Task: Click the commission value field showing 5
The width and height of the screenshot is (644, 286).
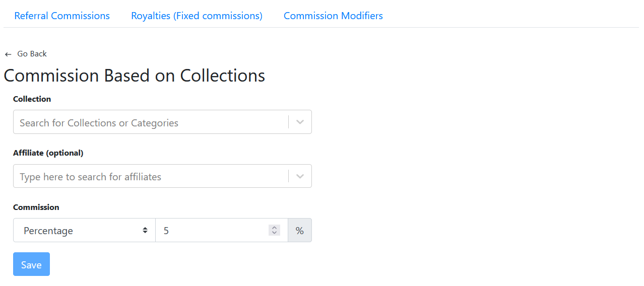Action: [214, 231]
